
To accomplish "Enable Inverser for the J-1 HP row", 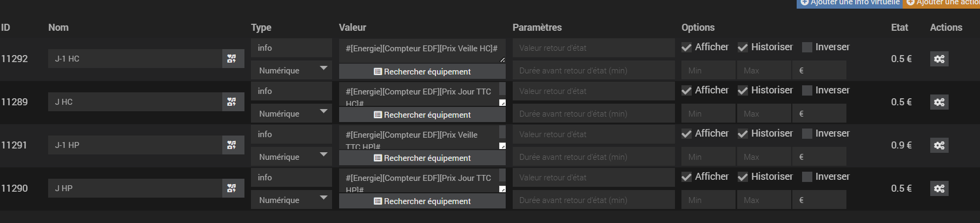I will coord(807,134).
